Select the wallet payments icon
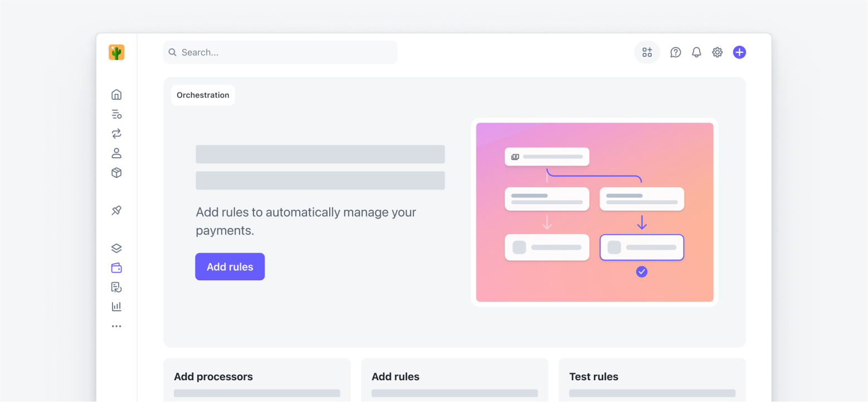The width and height of the screenshot is (868, 402). point(116,268)
